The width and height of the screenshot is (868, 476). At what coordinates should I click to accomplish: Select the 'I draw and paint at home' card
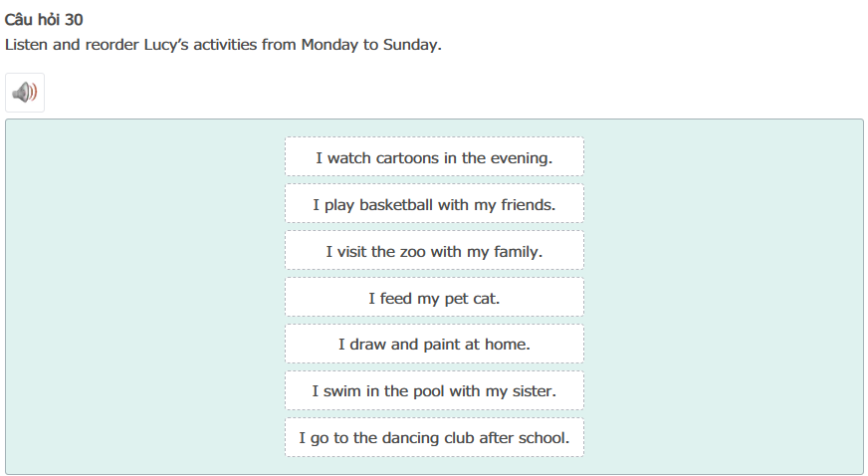click(434, 345)
